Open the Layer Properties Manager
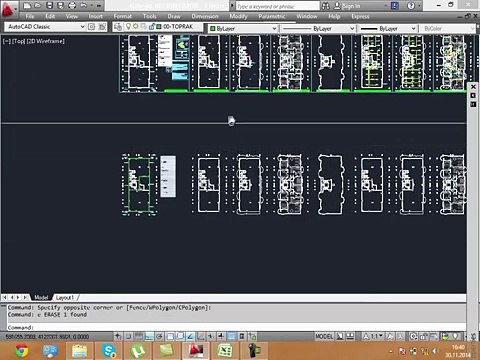Screen dimensions: 480x360 coord(118,27)
